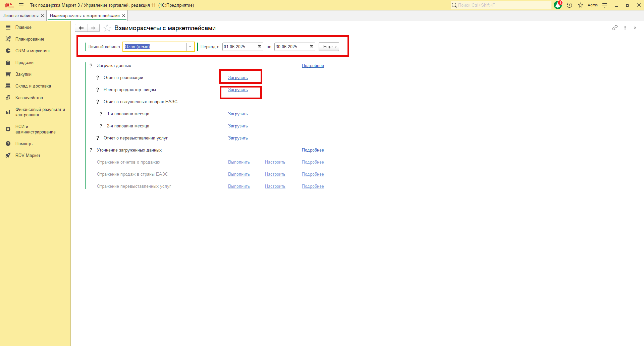Click help icon for Отчет о перевыставлении услуг
644x346 pixels.
click(x=98, y=138)
